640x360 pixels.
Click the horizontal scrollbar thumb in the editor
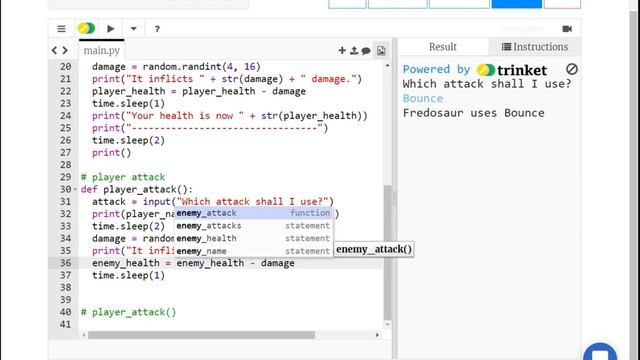click(201, 335)
